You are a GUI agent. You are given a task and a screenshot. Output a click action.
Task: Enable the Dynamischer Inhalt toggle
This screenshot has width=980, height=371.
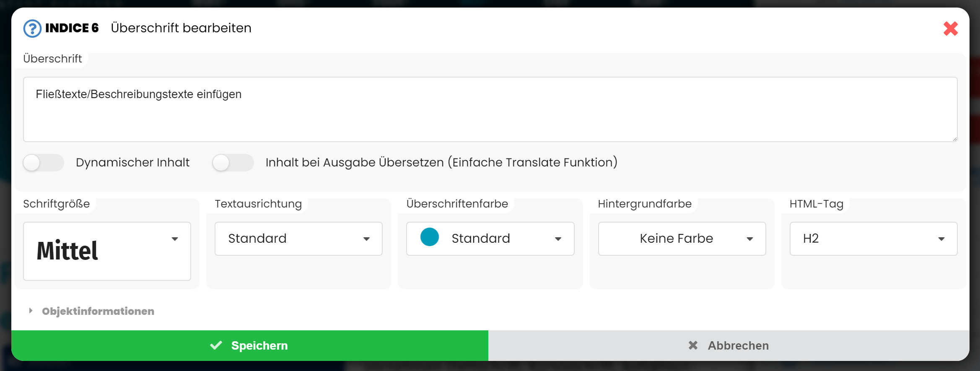pos(44,163)
